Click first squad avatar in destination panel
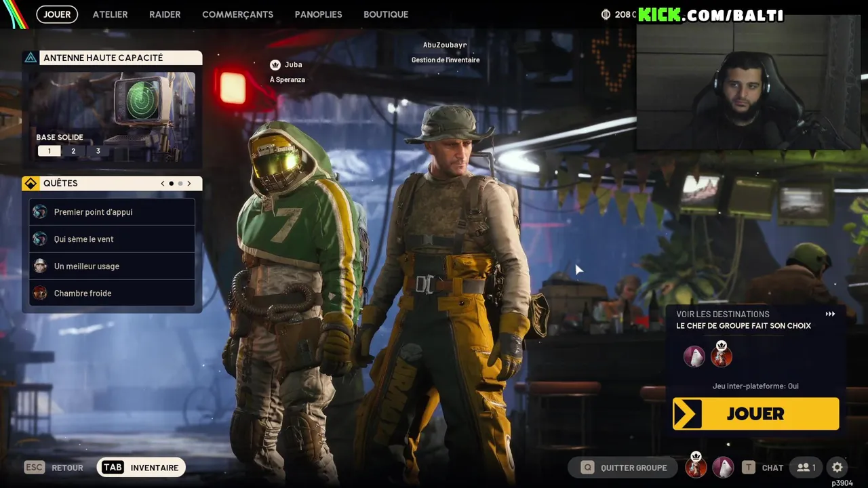 coord(694,357)
